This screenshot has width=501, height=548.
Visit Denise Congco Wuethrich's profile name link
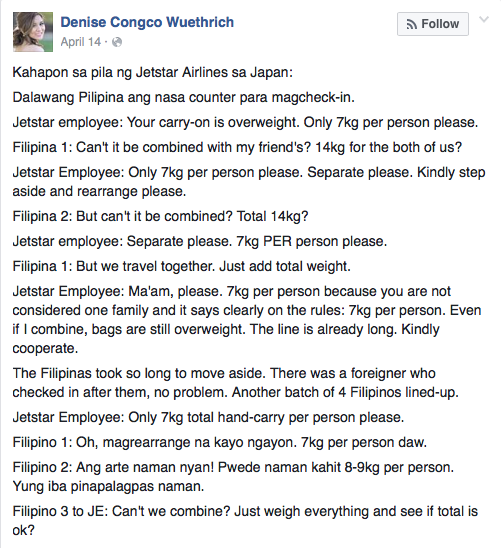click(x=147, y=22)
